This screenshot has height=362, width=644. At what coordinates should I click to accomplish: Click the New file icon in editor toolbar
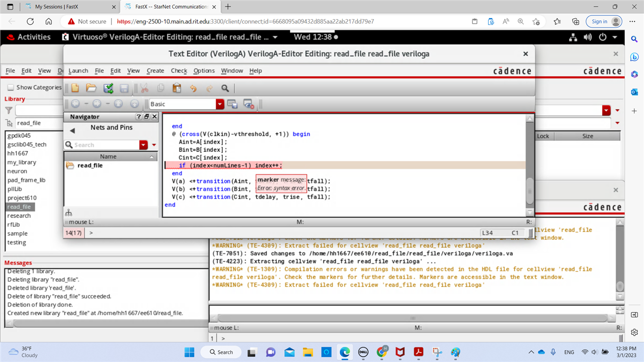(x=75, y=88)
